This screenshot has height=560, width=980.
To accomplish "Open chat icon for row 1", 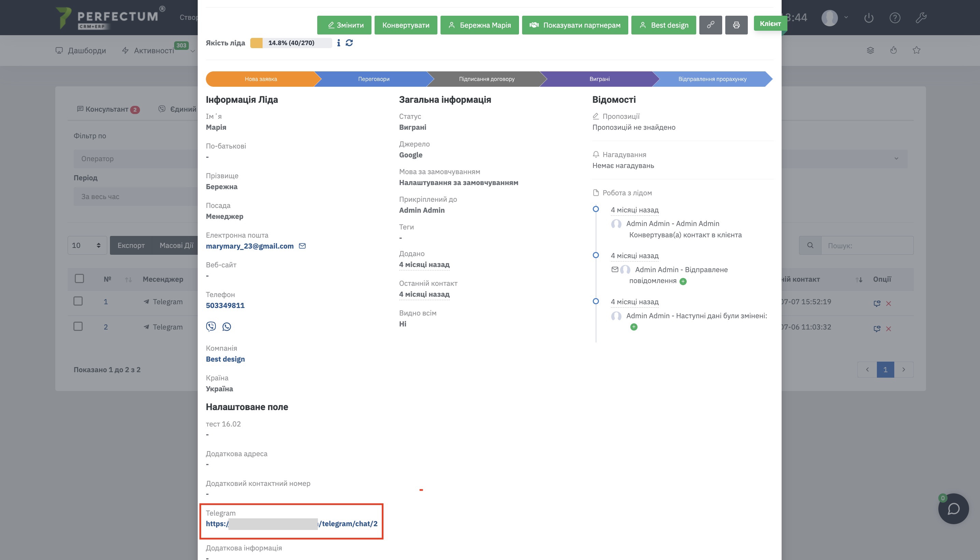I will [x=877, y=304].
